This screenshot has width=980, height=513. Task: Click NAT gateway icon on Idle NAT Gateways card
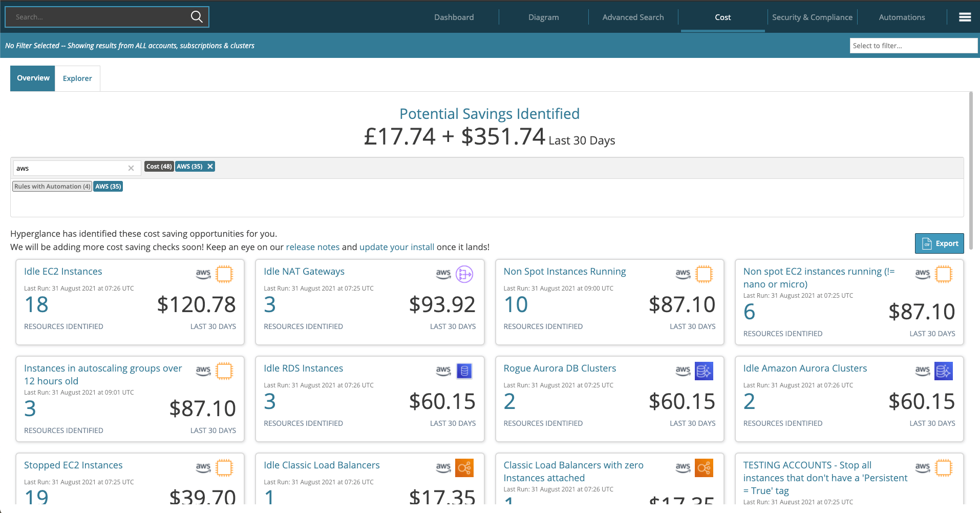coord(464,274)
